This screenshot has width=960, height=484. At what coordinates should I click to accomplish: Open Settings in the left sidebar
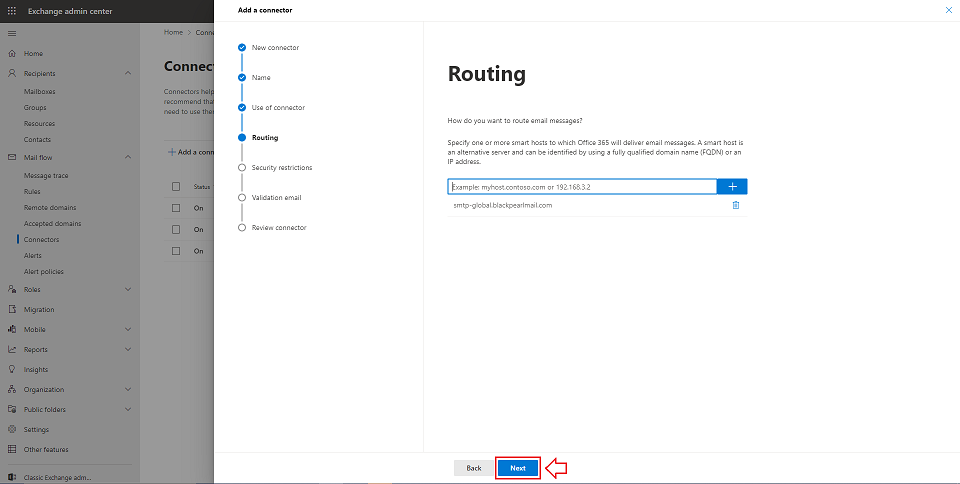point(36,429)
